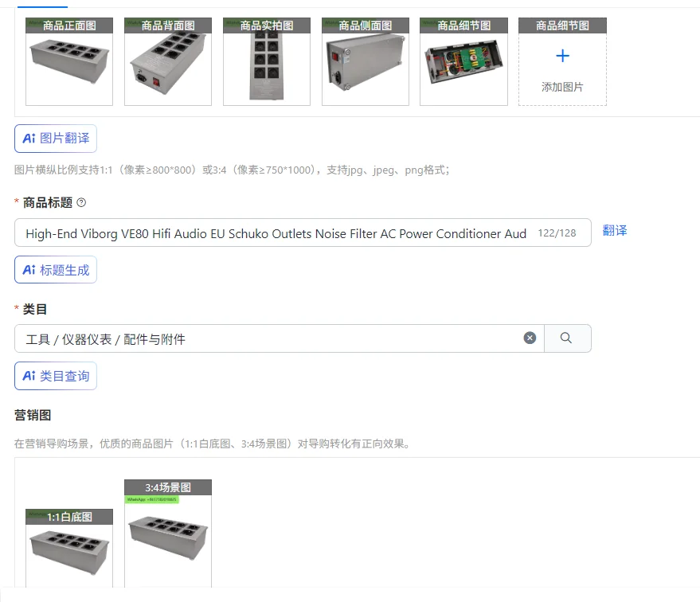Click the 122/128 character counter
The width and height of the screenshot is (700, 602).
point(557,233)
